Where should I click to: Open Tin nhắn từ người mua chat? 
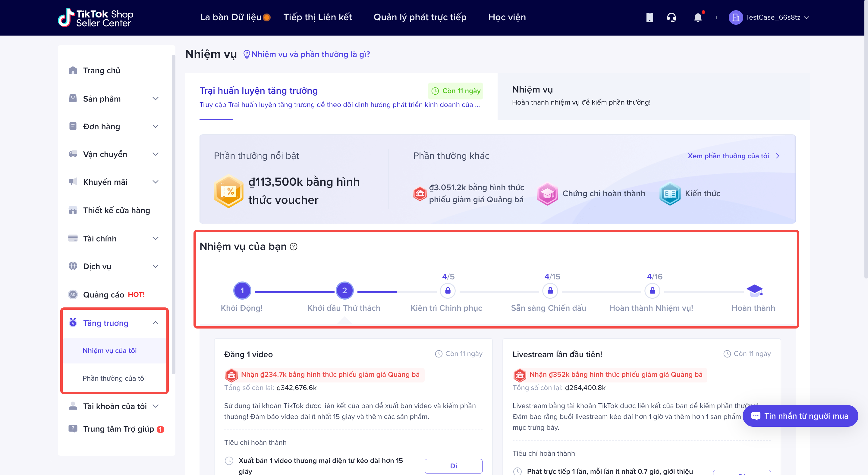(x=800, y=416)
